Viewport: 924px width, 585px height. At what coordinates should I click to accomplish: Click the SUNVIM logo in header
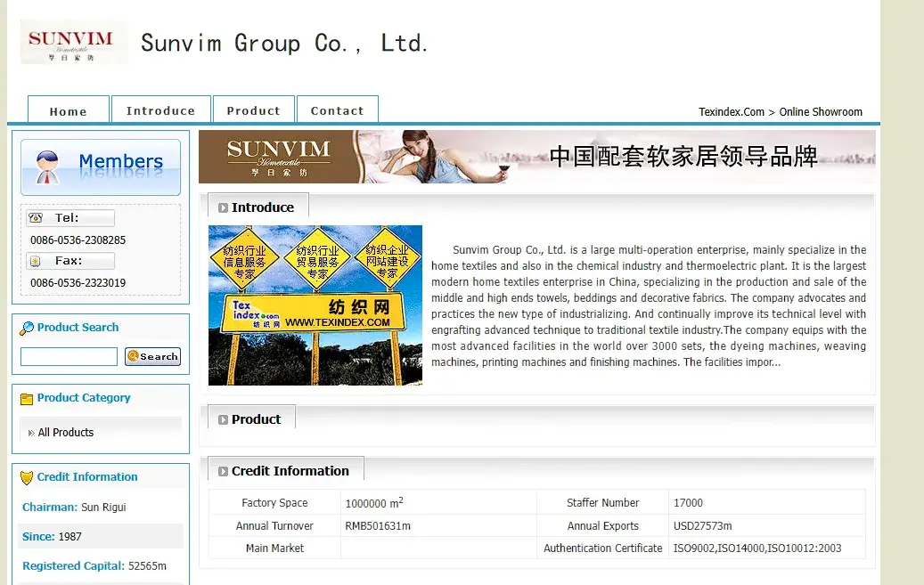pos(73,42)
